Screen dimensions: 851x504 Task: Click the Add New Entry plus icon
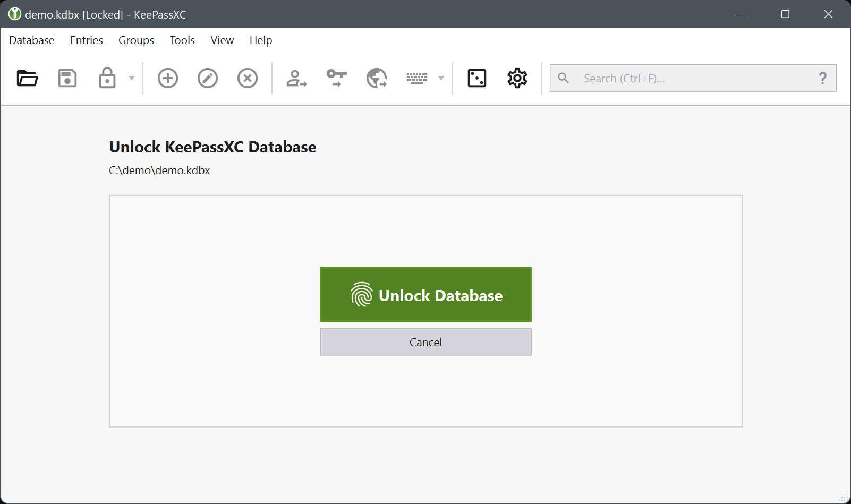(x=168, y=78)
